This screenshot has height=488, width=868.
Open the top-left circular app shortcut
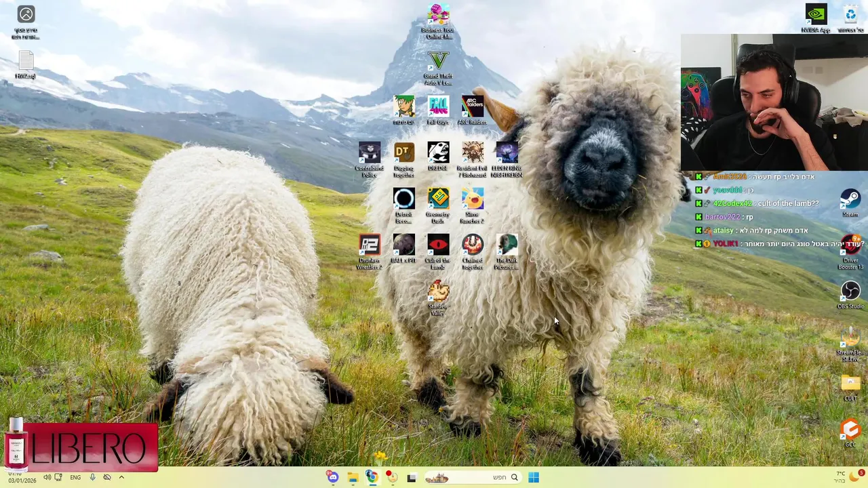point(26,22)
